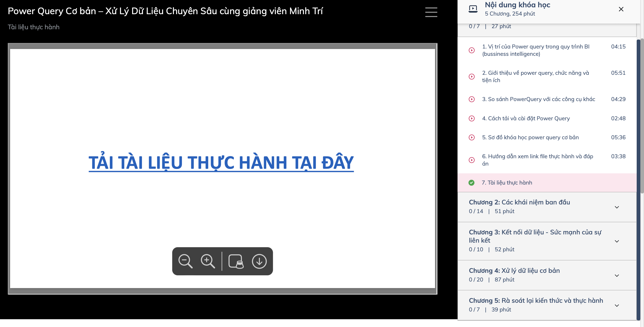Open lesson 4 Cách tải và cài đặt Power Query
The height and width of the screenshot is (327, 644).
coord(547,118)
